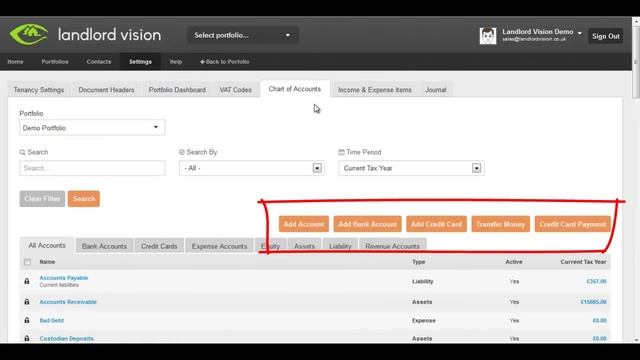Focus the Search text field

click(x=92, y=168)
